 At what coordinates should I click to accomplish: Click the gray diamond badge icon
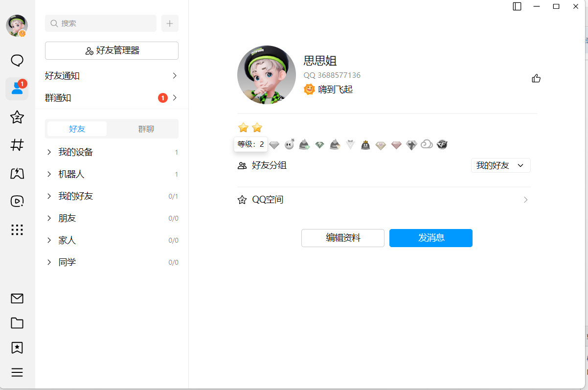[x=274, y=145]
